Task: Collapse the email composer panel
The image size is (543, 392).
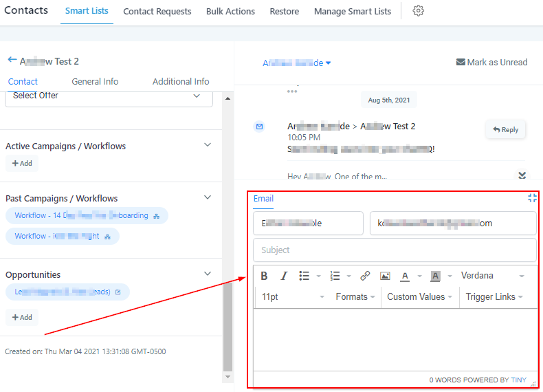Action: pos(532,198)
